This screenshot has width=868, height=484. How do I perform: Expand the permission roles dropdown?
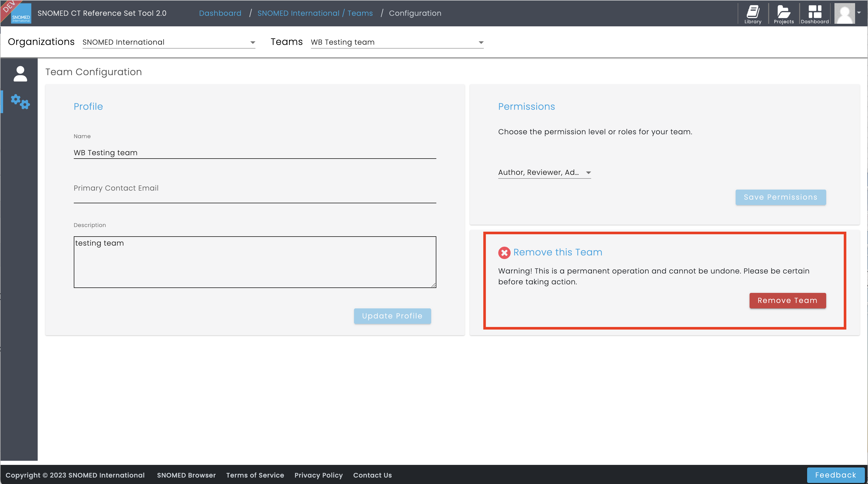pos(544,172)
